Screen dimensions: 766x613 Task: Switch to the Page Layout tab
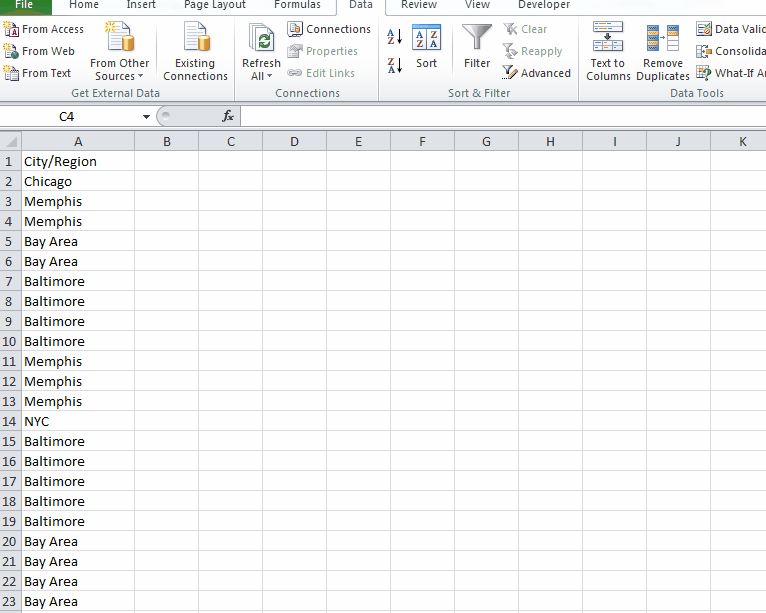pos(215,5)
